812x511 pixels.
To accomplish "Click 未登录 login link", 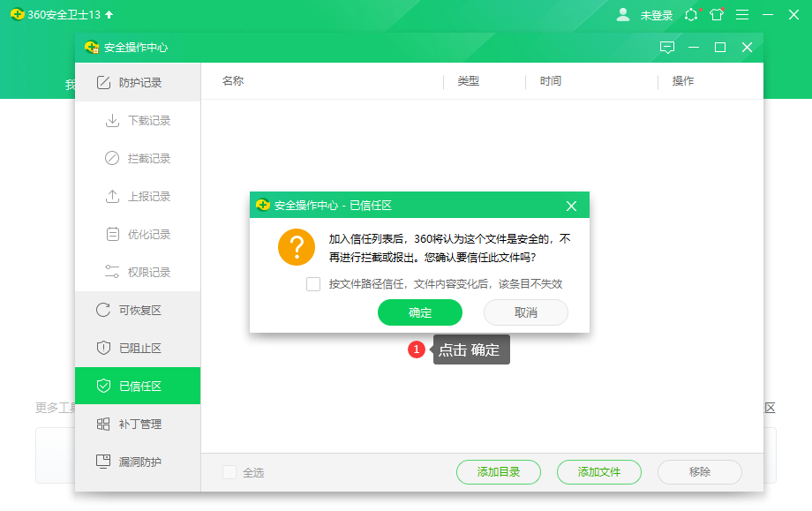I will point(657,16).
